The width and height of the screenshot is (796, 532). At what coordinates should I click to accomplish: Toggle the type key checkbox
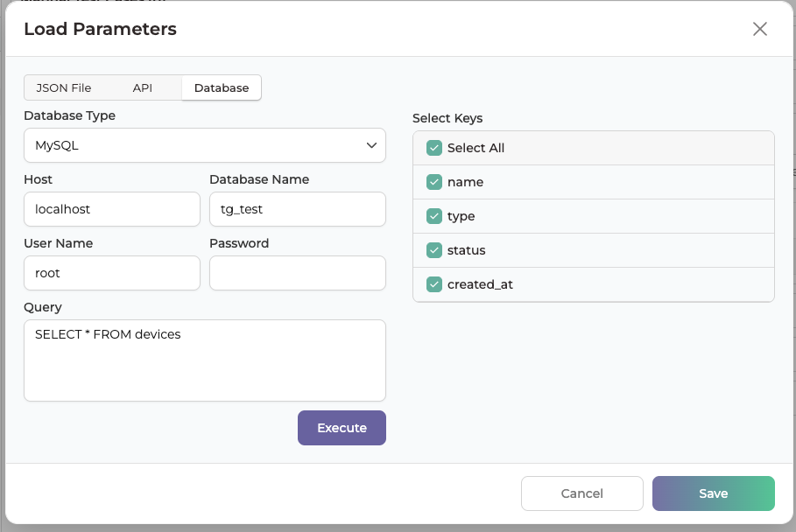pyautogui.click(x=434, y=216)
